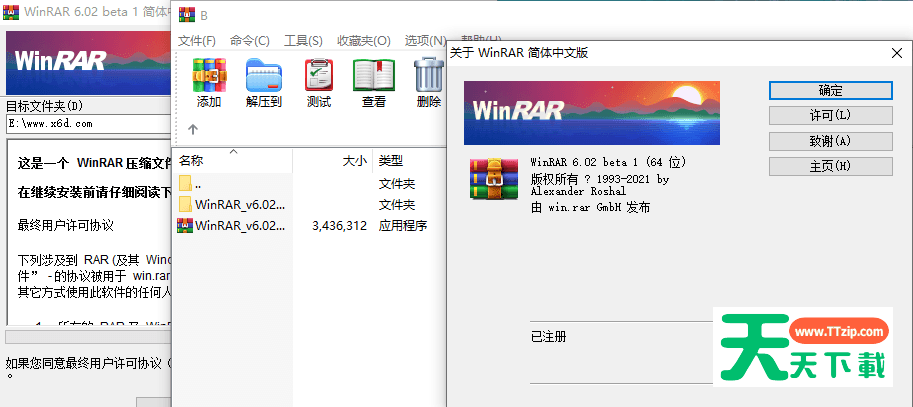Close the About WinRAR dialog
Viewport: 913px width, 407px height.
897,54
